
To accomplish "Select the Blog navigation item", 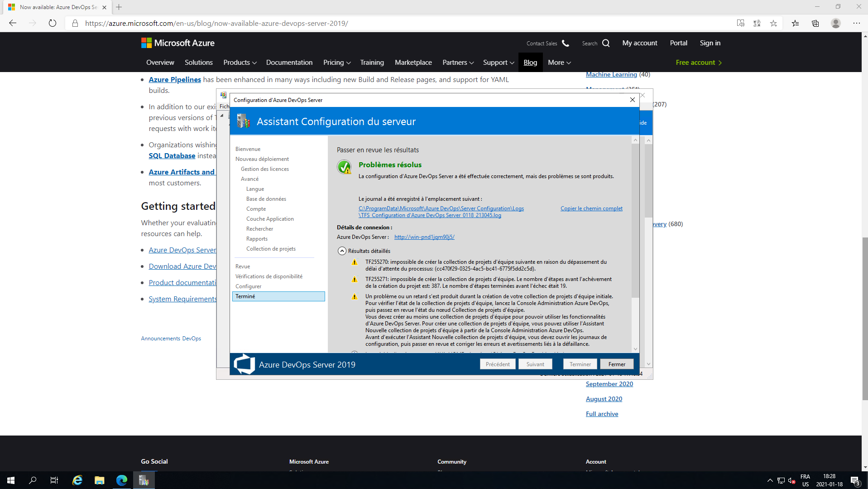I will pyautogui.click(x=530, y=63).
